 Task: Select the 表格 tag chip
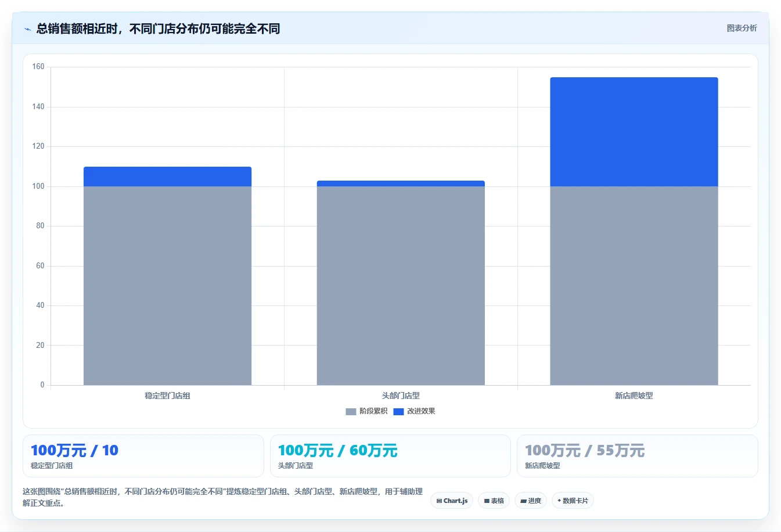click(x=494, y=501)
